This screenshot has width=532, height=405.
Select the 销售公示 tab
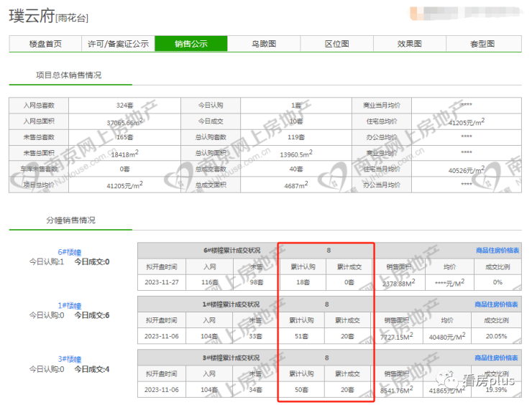point(191,44)
